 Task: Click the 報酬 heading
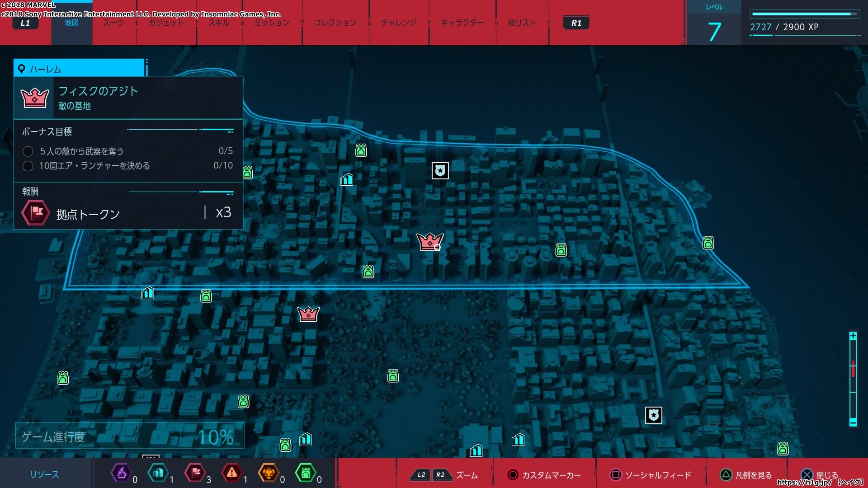click(x=30, y=192)
